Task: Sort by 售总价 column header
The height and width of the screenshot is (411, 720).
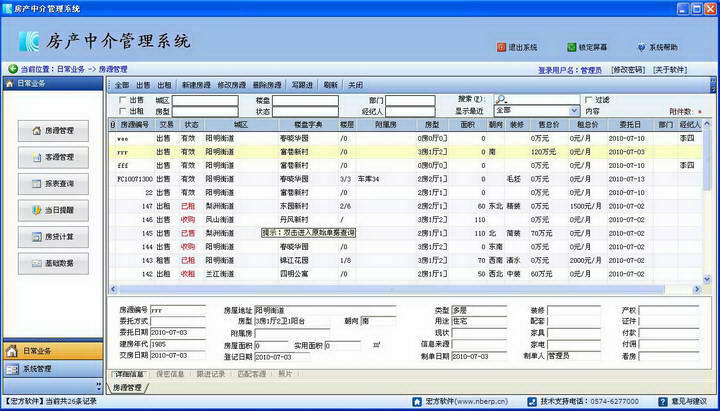Action: coord(548,125)
